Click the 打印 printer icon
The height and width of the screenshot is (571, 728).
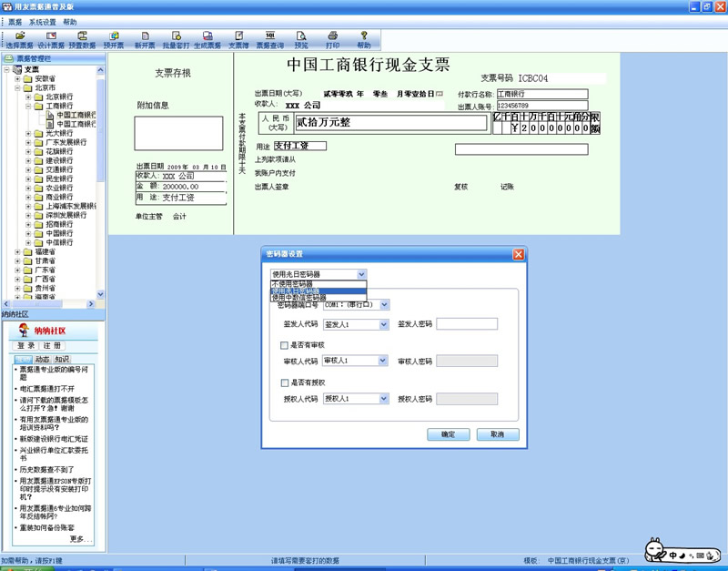[x=332, y=36]
